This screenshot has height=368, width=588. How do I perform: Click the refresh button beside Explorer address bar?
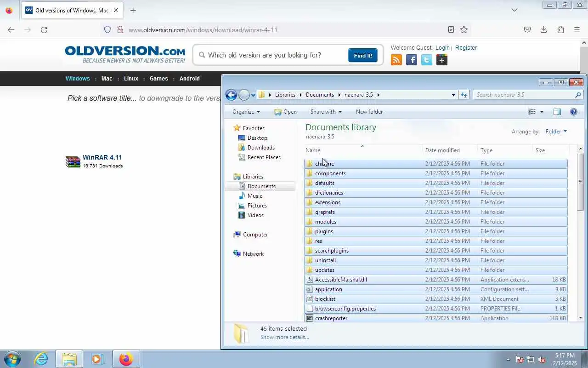point(464,95)
